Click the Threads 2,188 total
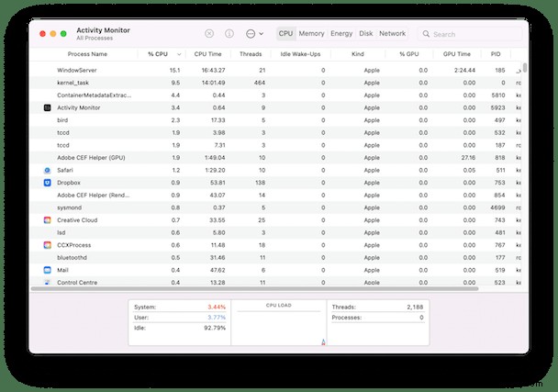This screenshot has height=392, width=558. (x=415, y=307)
